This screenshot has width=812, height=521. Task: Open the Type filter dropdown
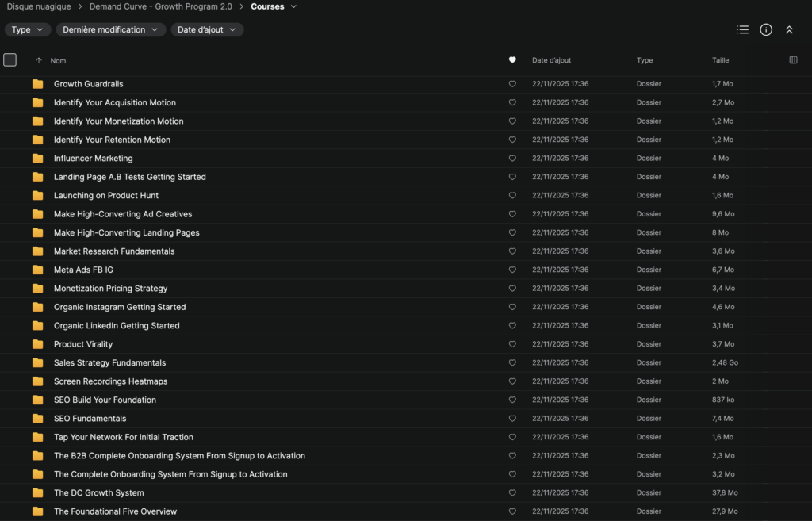[x=28, y=30]
